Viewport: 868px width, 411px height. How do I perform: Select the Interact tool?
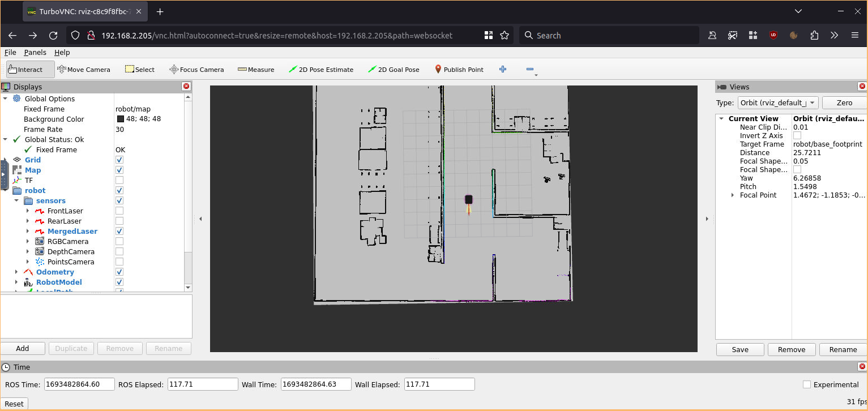(31, 70)
